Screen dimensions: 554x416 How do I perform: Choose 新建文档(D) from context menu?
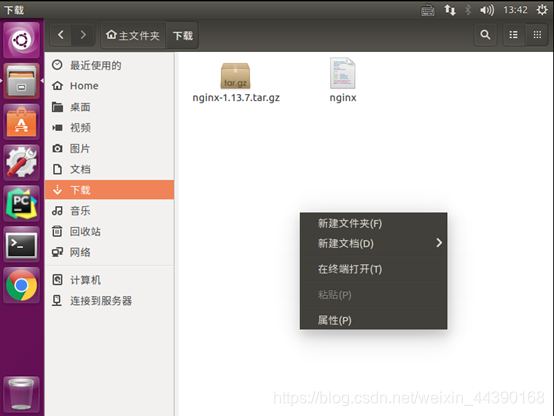(373, 244)
